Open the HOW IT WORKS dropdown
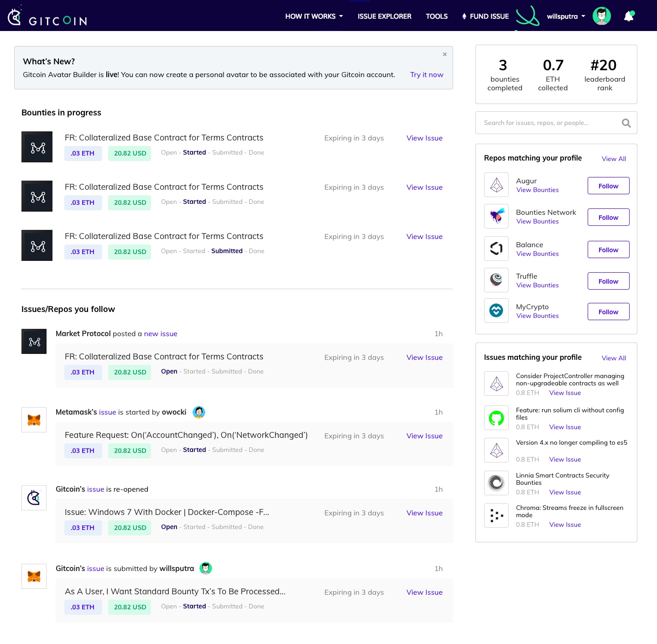Viewport: 657px width, 644px height. [x=313, y=16]
